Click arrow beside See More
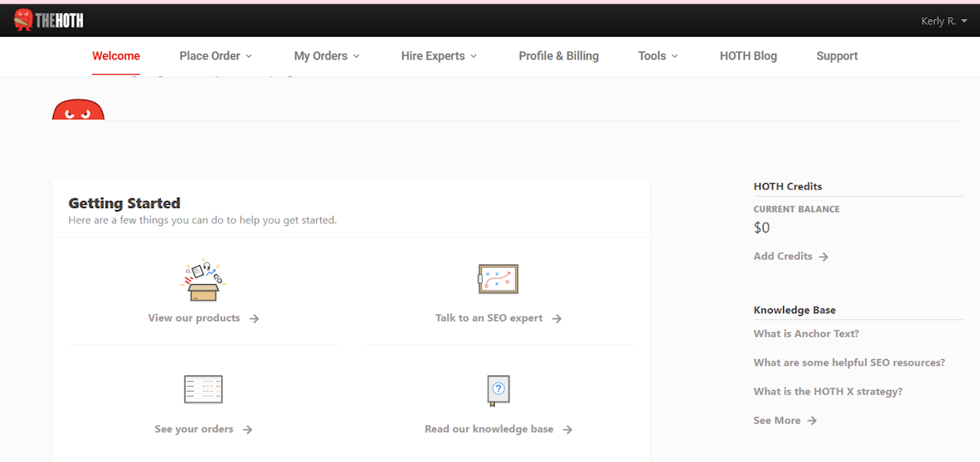 (812, 421)
